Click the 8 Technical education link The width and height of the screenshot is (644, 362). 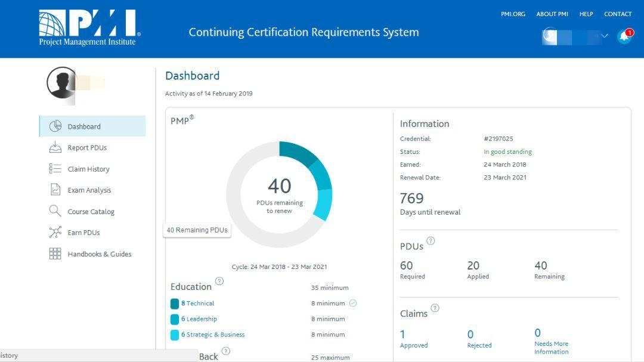click(x=197, y=304)
